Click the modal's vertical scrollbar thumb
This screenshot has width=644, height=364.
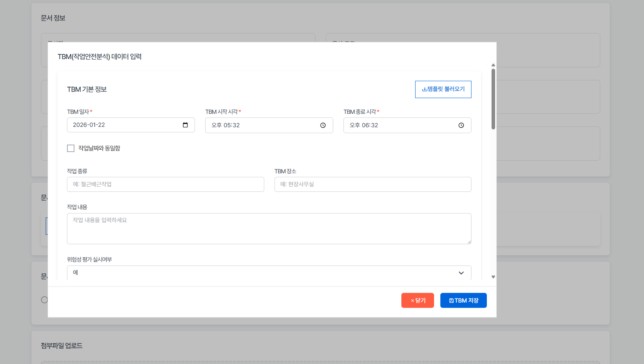pyautogui.click(x=493, y=98)
